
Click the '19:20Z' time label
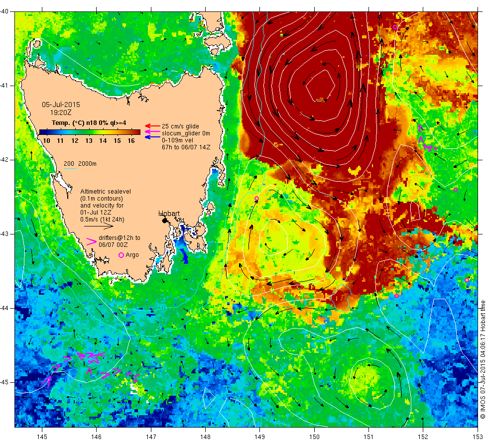[61, 112]
